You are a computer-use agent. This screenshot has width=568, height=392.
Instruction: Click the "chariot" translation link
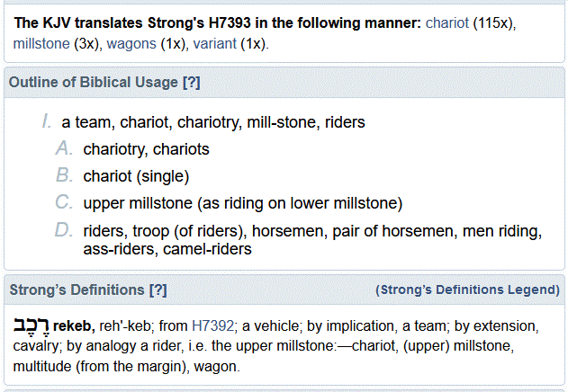(449, 21)
